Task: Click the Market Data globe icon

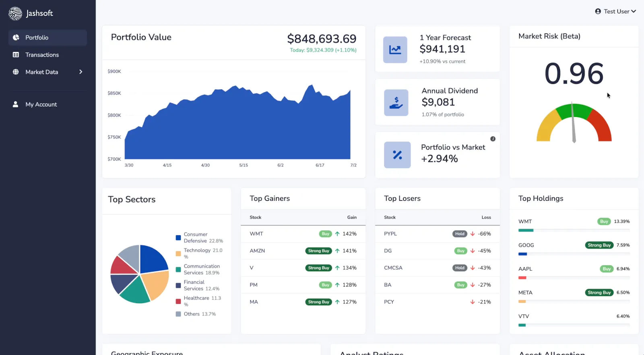Action: coord(16,72)
